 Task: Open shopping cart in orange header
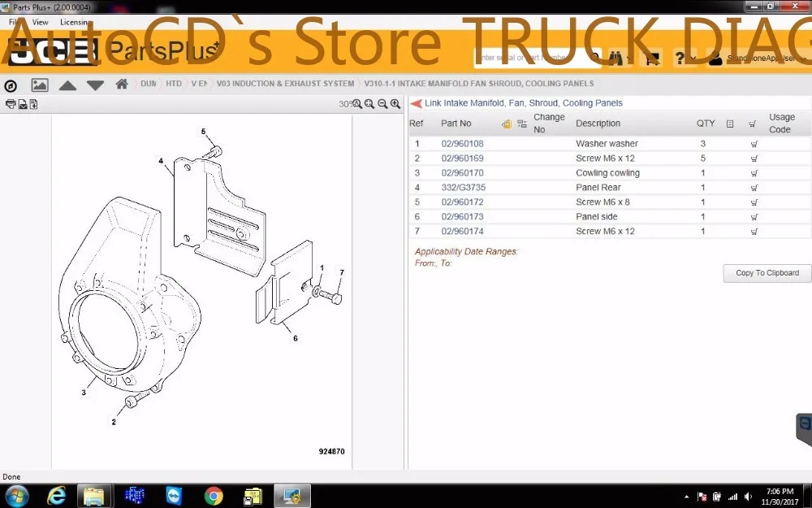pyautogui.click(x=652, y=58)
